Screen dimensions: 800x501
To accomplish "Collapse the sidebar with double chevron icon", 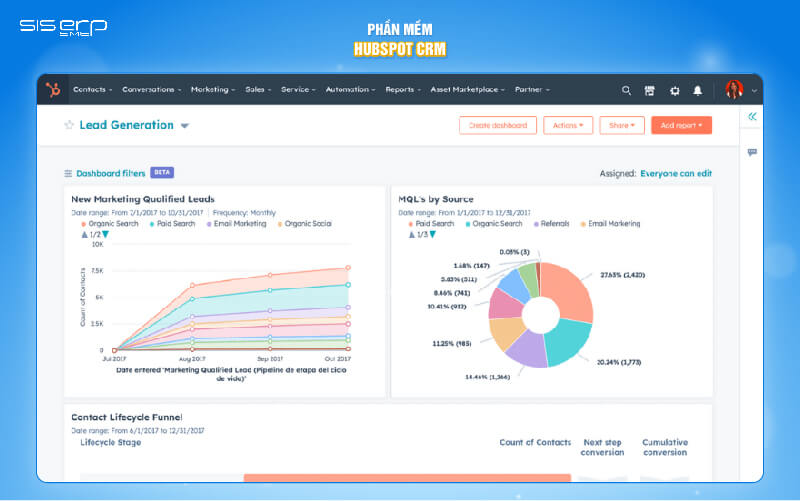I will click(x=752, y=117).
